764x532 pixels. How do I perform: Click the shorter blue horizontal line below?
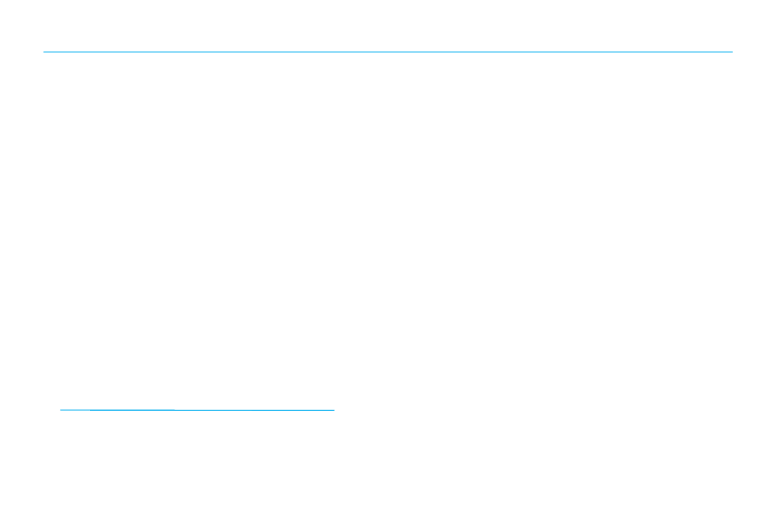click(197, 410)
